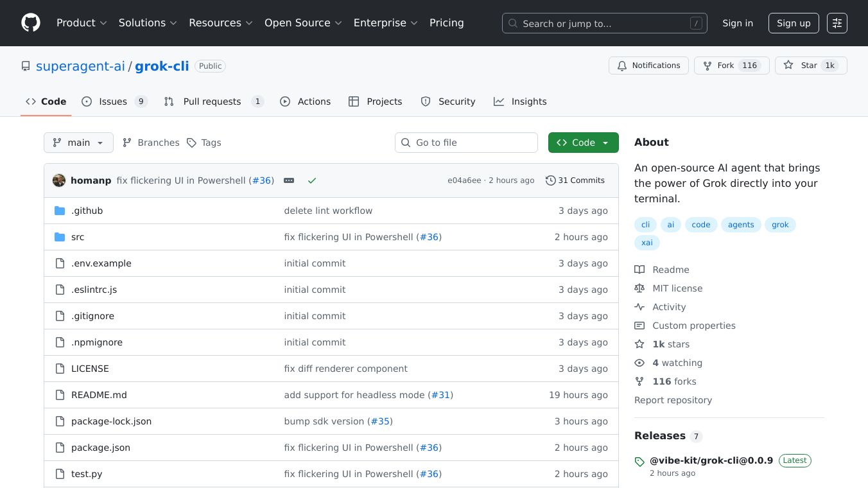Click the src folder icon
Image resolution: width=868 pixels, height=488 pixels.
(x=60, y=237)
